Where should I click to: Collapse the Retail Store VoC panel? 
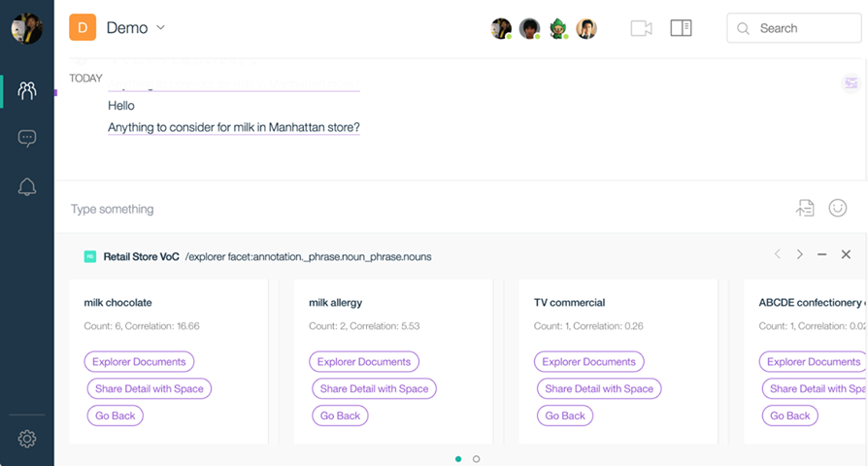[x=822, y=254]
